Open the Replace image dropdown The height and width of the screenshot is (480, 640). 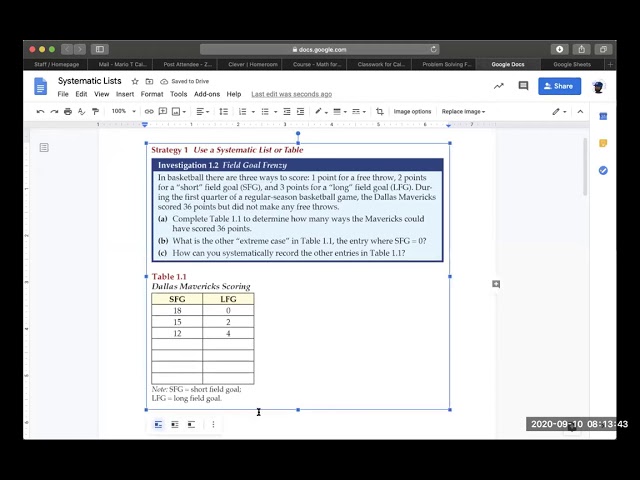(463, 111)
